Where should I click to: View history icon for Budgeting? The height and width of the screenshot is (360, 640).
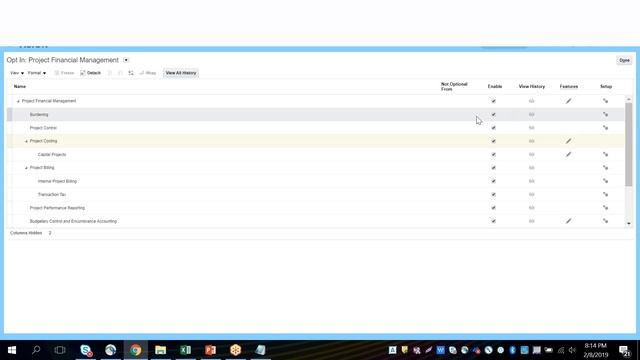[531, 114]
